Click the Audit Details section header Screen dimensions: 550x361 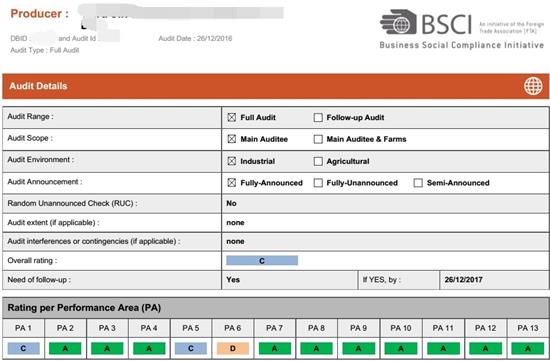275,86
